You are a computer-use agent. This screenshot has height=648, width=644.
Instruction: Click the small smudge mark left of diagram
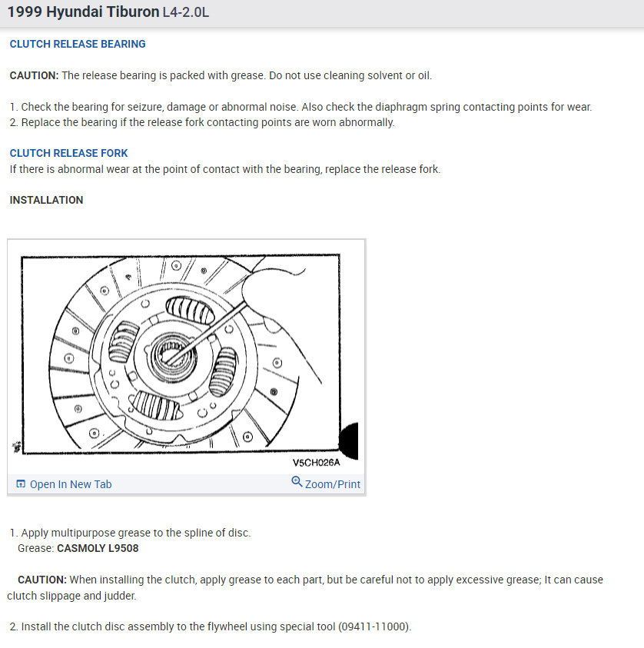pos(17,447)
